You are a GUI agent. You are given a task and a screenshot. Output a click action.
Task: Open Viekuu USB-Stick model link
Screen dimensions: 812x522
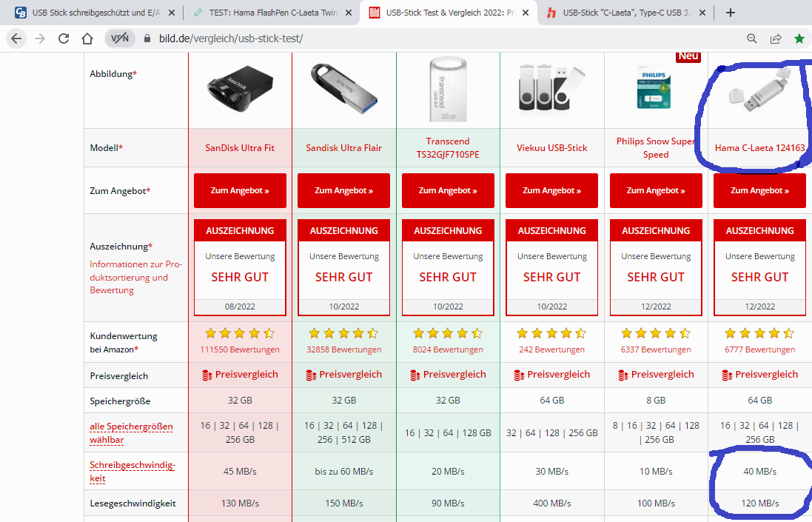coord(552,147)
